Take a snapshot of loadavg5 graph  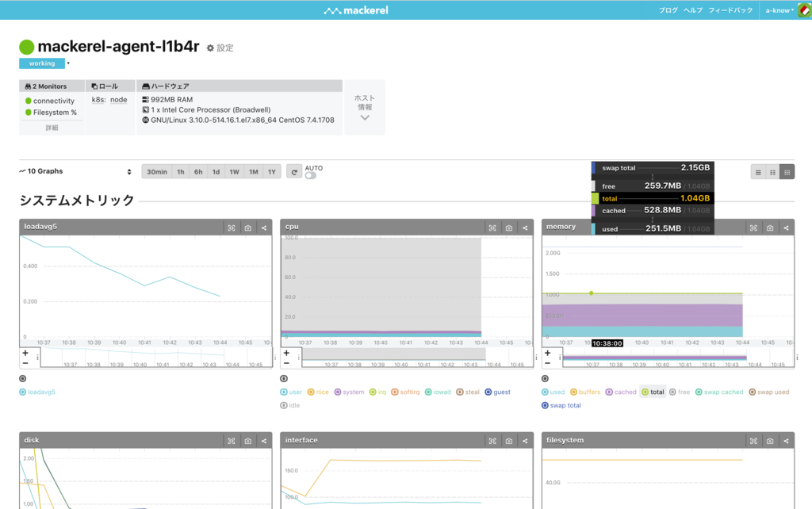click(248, 228)
